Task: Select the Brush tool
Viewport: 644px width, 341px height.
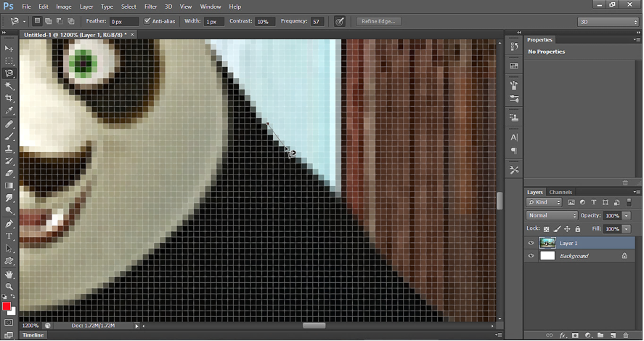Action: [x=9, y=136]
